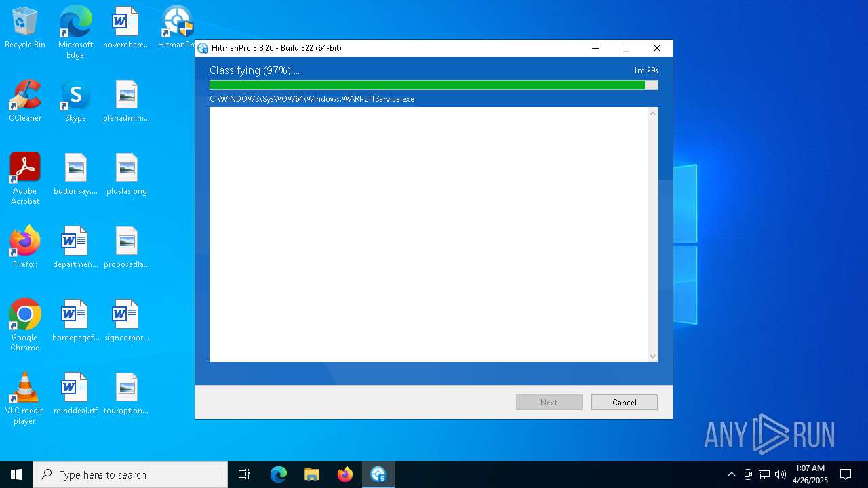Open Adobe Acrobat desktop shortcut
868x488 pixels.
[24, 178]
